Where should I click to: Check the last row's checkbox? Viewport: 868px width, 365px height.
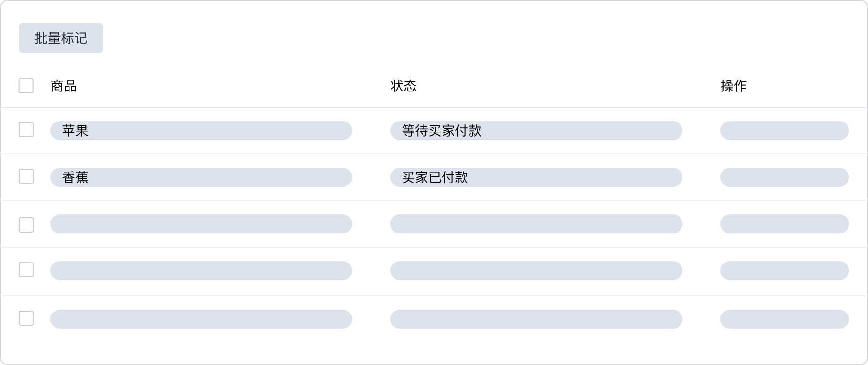click(26, 318)
